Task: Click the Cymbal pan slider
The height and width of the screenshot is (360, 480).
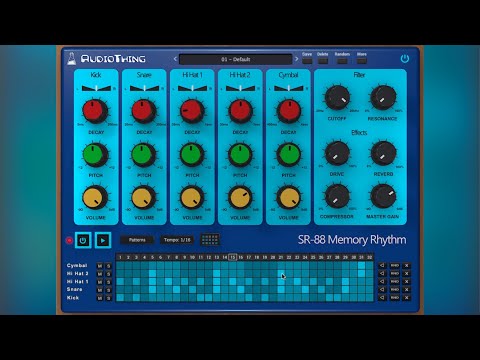Action: (x=288, y=88)
